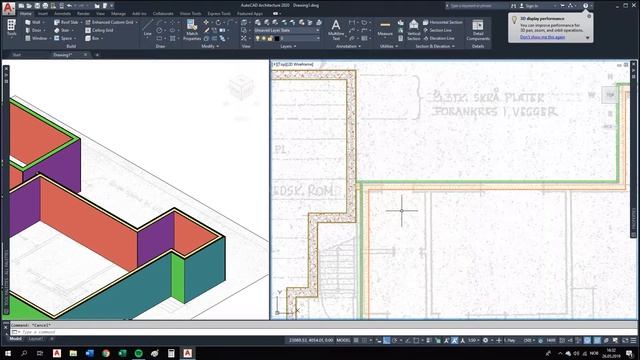Click the Move tool in Modify panel
Screen dimensions: 640x360
207,22
